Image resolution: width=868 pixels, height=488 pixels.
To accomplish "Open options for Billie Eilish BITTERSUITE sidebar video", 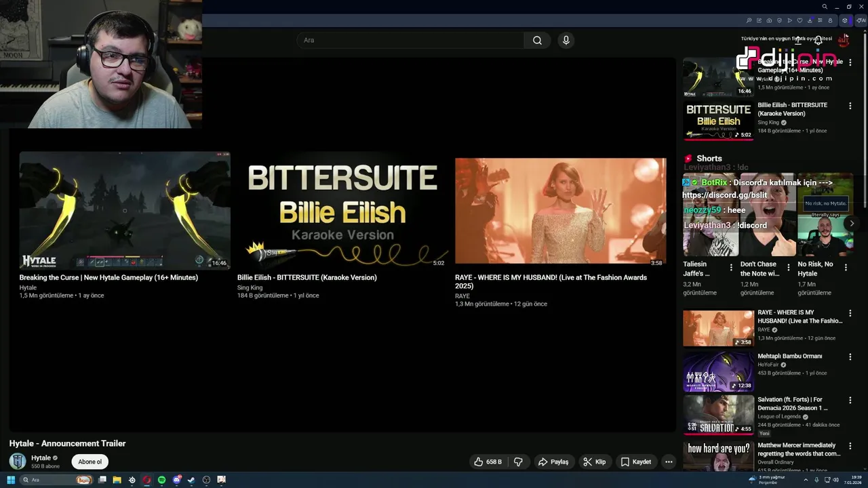I will click(850, 106).
